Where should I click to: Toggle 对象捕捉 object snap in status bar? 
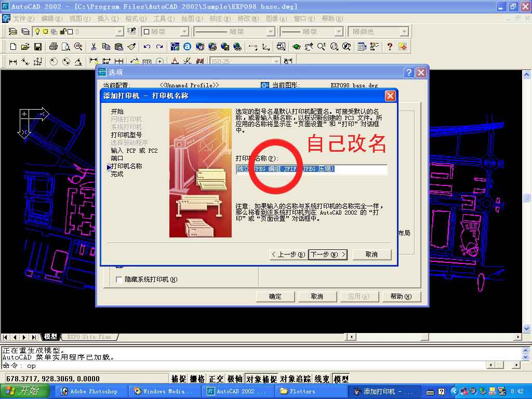261,379
